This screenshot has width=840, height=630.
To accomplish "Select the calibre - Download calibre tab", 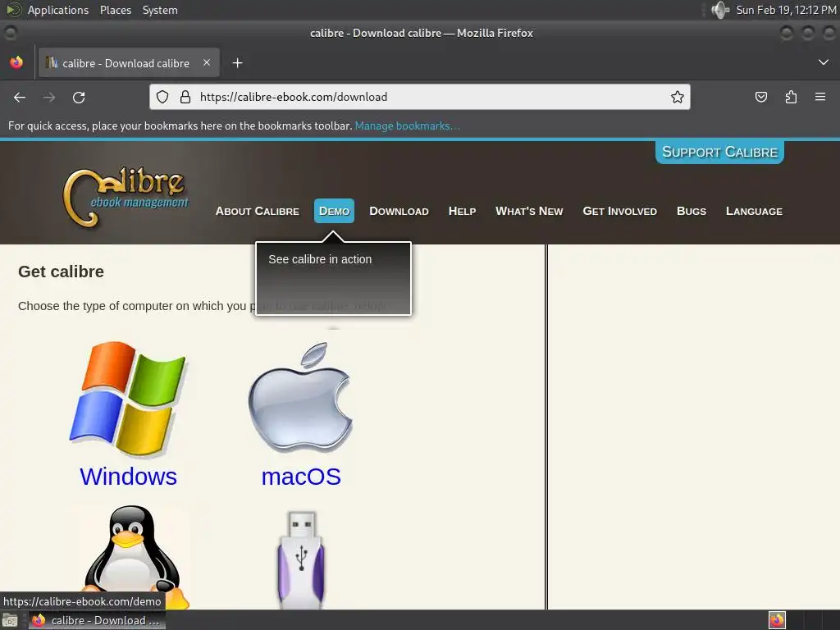I will click(129, 63).
